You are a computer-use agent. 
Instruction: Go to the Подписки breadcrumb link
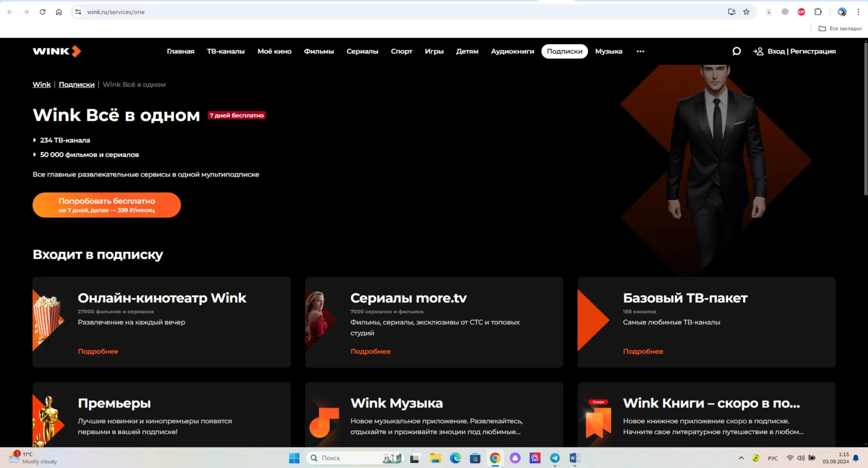click(77, 84)
